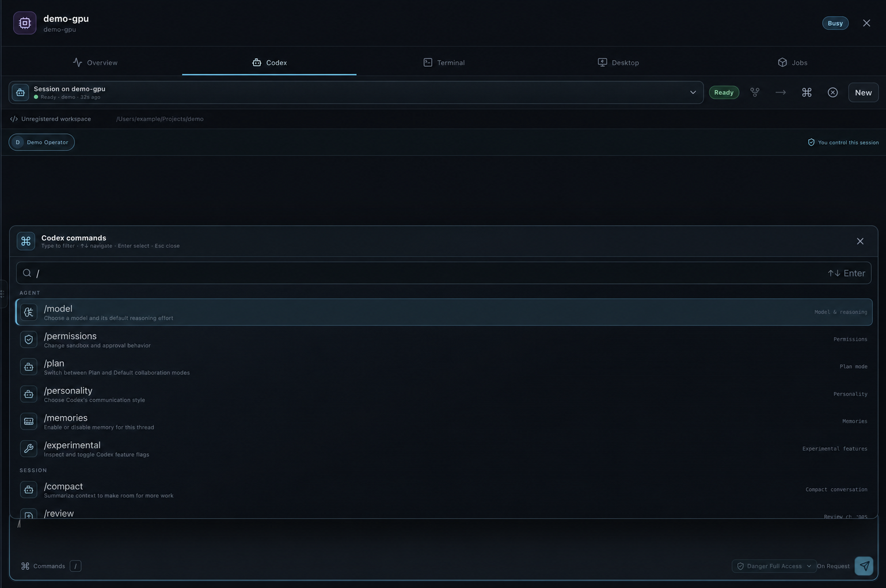
Task: Expand the session selector chevron
Action: point(693,93)
